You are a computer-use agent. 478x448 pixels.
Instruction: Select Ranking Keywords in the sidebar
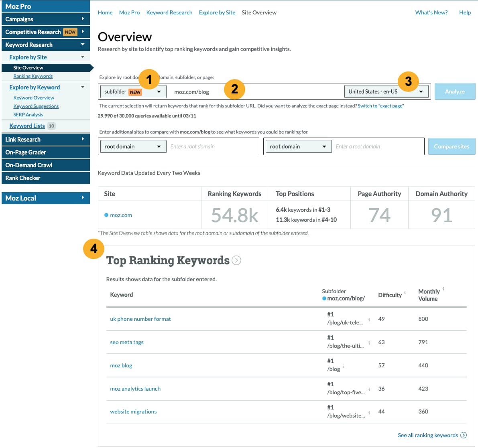pos(33,76)
